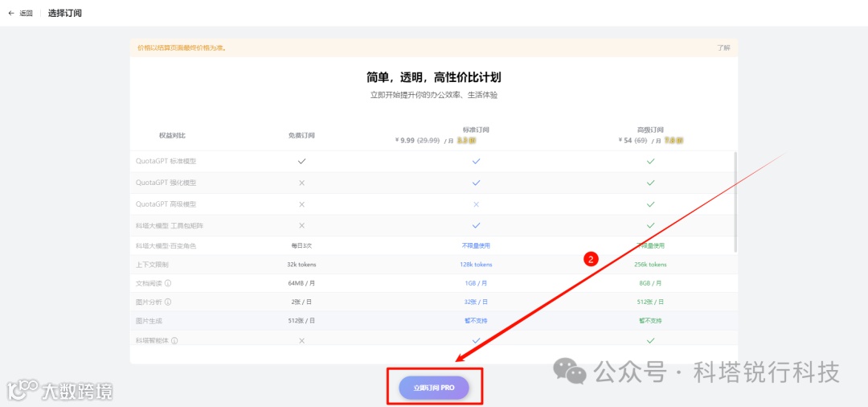Click the QuotaGPT 强化模型 row label
The image size is (868, 407).
click(166, 183)
